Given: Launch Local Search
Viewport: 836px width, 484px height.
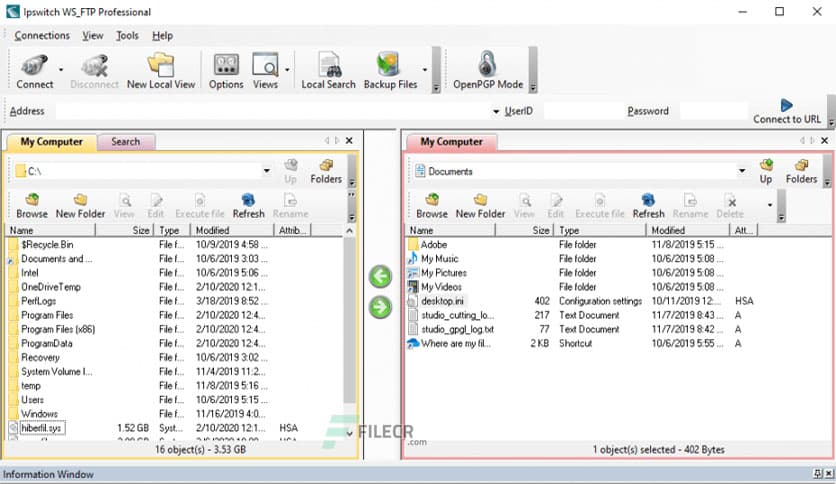Looking at the screenshot, I should pos(328,71).
